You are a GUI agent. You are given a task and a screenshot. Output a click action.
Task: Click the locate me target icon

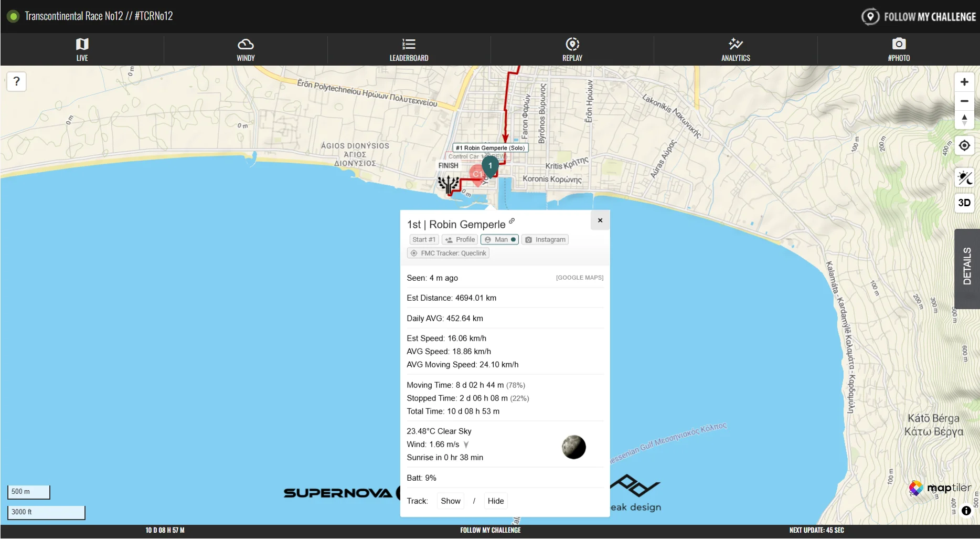[964, 145]
